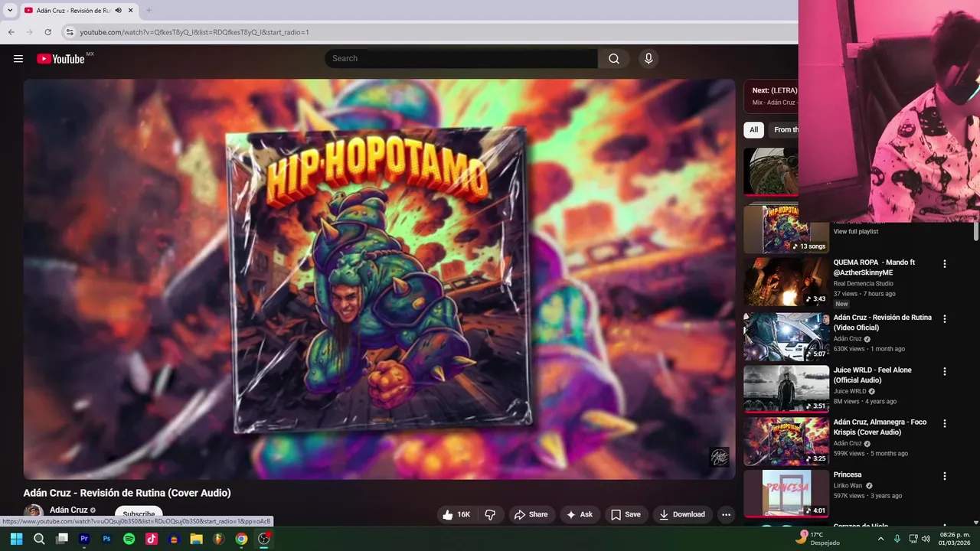Open the 13 songs playlist thumbnail
Viewport: 980px width, 551px height.
[786, 229]
